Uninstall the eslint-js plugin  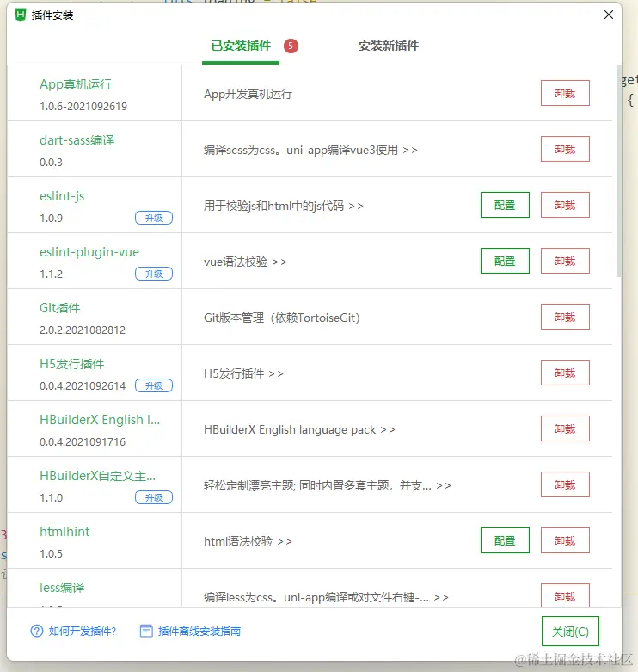(x=565, y=205)
